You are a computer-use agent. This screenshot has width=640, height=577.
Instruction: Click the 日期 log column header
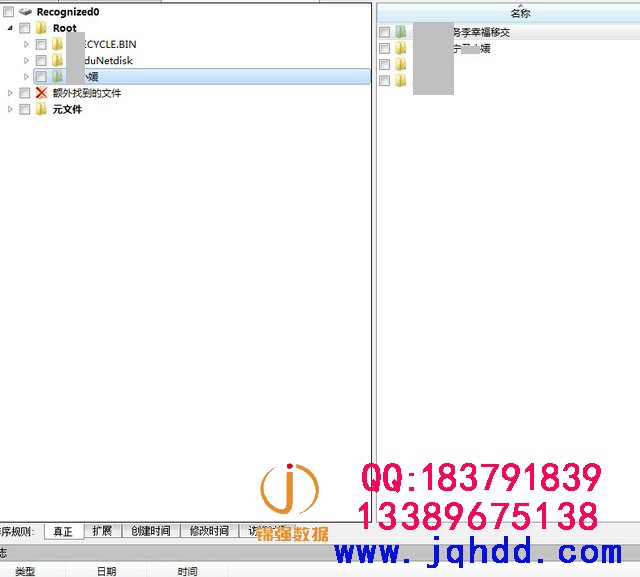(107, 571)
